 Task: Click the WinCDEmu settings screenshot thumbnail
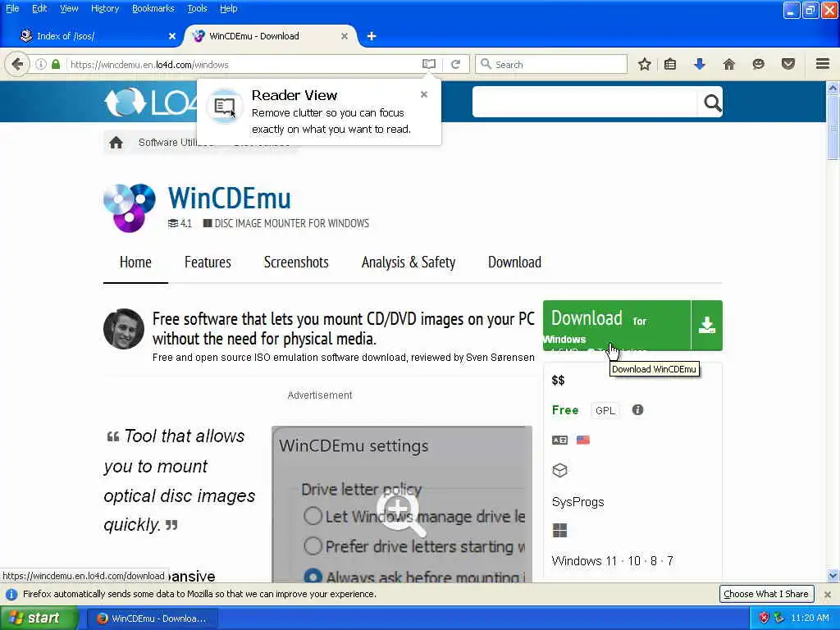402,504
